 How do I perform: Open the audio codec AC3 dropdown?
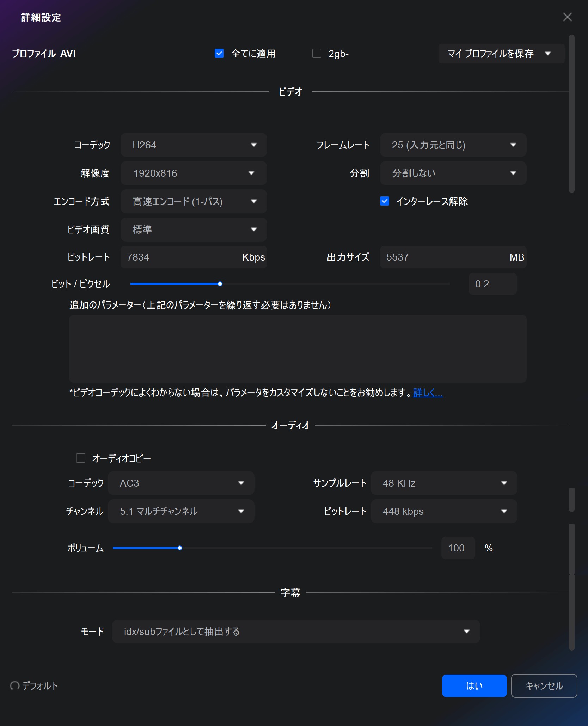coord(181,483)
